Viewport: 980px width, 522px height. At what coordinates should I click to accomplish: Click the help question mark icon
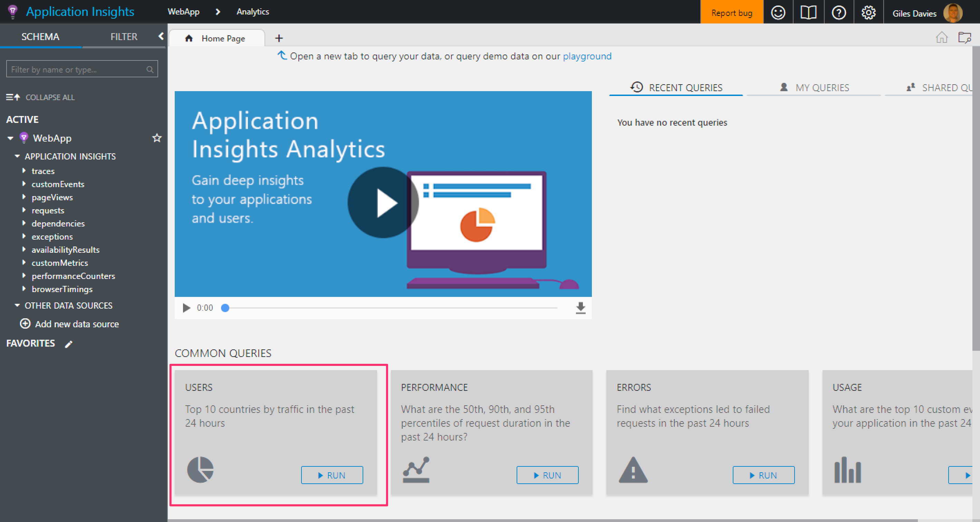[838, 12]
